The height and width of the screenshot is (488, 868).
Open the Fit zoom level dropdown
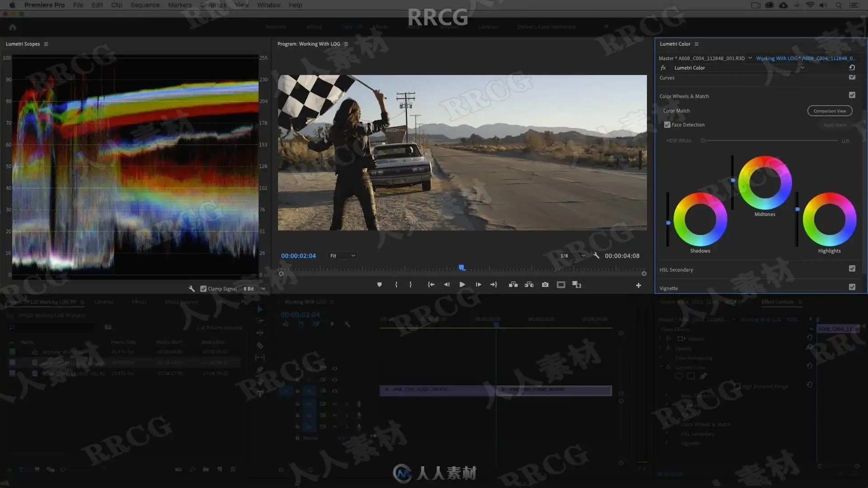pyautogui.click(x=342, y=256)
